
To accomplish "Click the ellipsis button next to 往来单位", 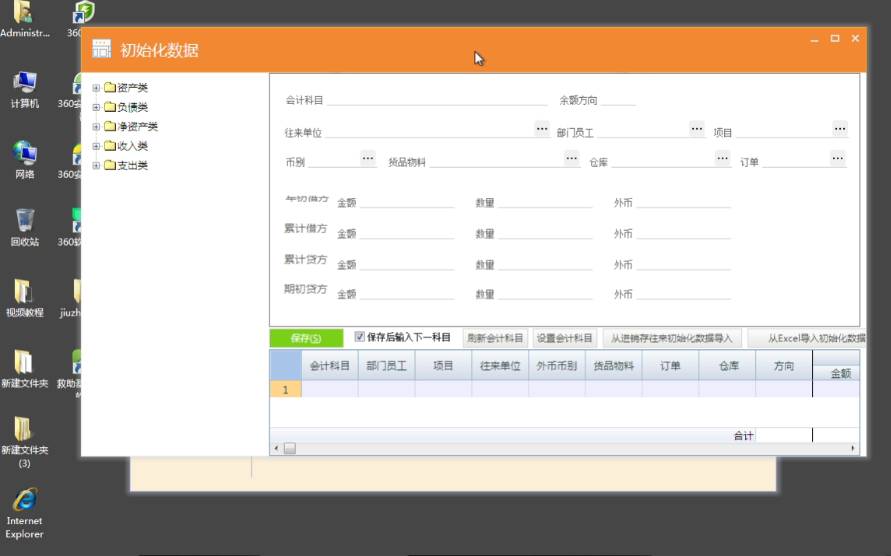I will [x=541, y=128].
